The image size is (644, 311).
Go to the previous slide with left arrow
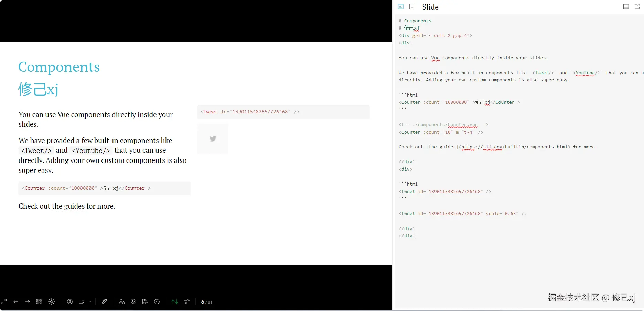pos(16,302)
